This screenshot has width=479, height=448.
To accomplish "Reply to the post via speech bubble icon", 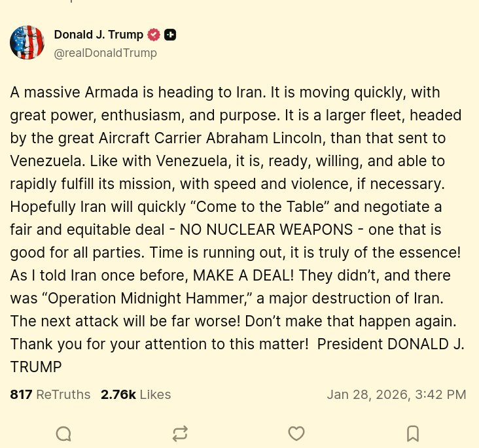I will coord(63,433).
